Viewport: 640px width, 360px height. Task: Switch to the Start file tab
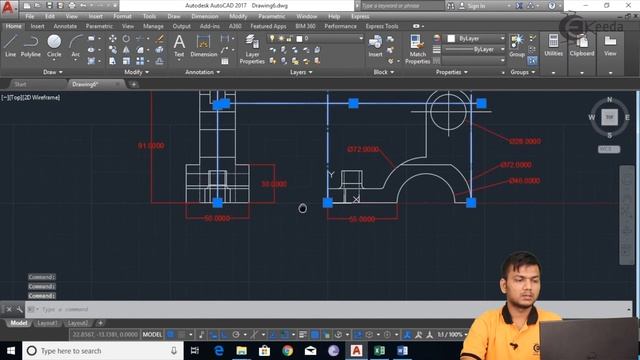point(20,84)
